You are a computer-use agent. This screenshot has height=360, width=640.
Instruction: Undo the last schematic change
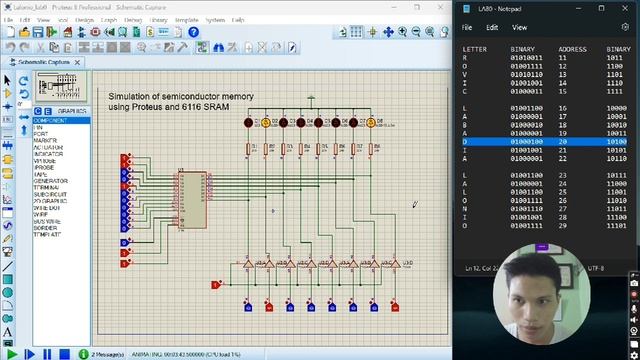coord(11,47)
